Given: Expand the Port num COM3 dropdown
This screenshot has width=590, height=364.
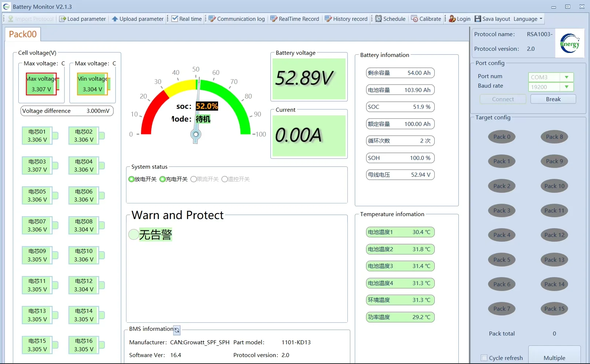Looking at the screenshot, I should click(567, 77).
